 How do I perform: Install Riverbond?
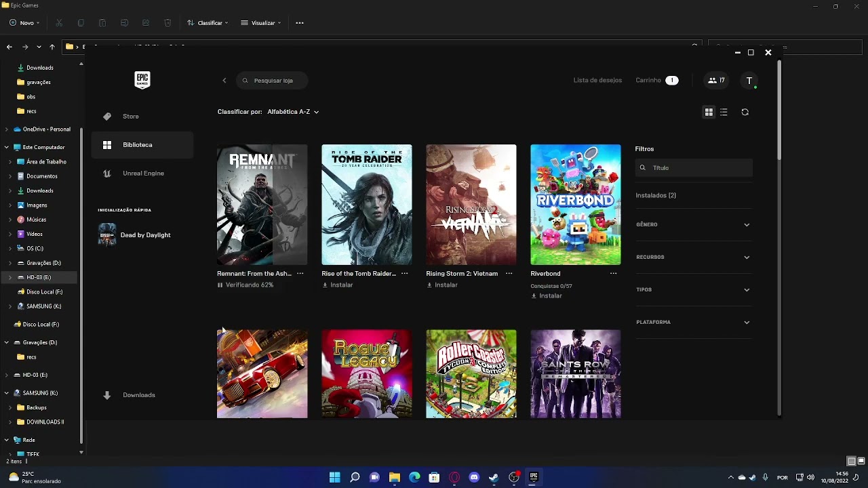pyautogui.click(x=547, y=296)
